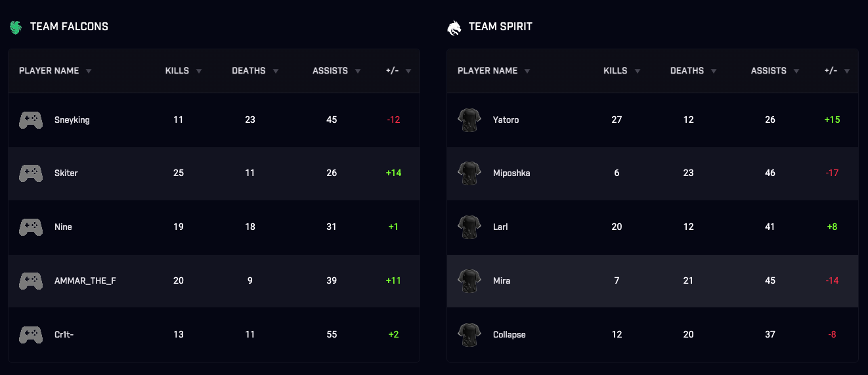
Task: Sort Falcons table by Player Name arrow
Action: pyautogui.click(x=89, y=71)
